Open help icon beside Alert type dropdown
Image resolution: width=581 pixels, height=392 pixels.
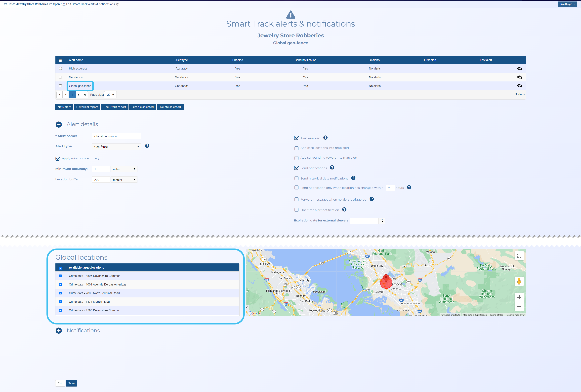pyautogui.click(x=147, y=146)
